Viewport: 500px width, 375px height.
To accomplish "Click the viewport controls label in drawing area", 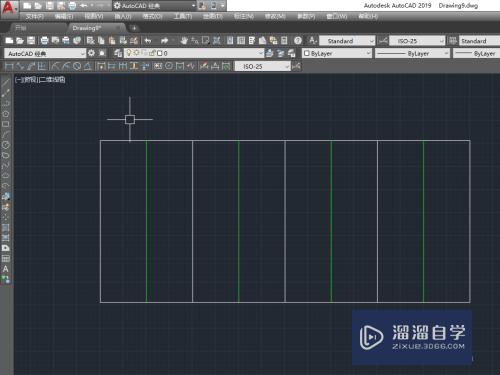I will pos(40,80).
